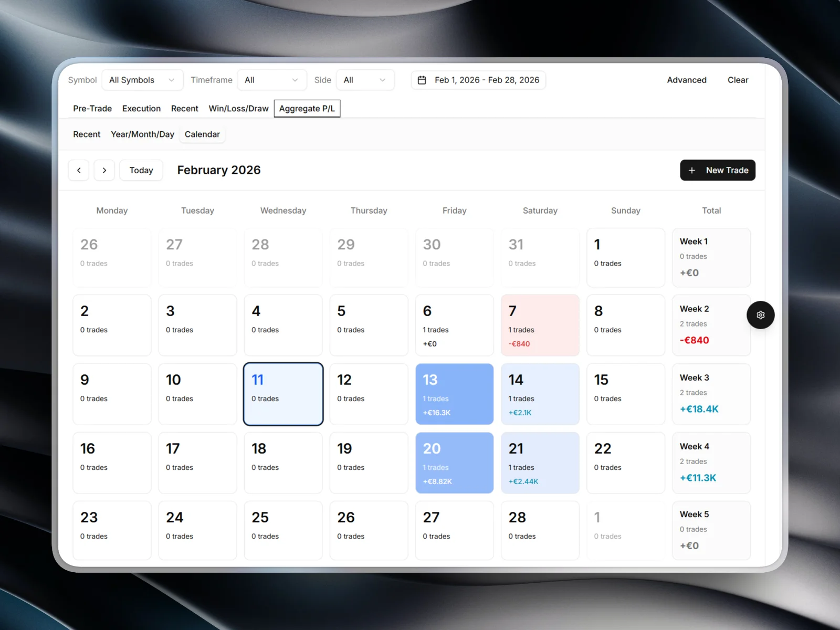Open the All Symbols dropdown
The height and width of the screenshot is (630, 840).
click(x=142, y=80)
